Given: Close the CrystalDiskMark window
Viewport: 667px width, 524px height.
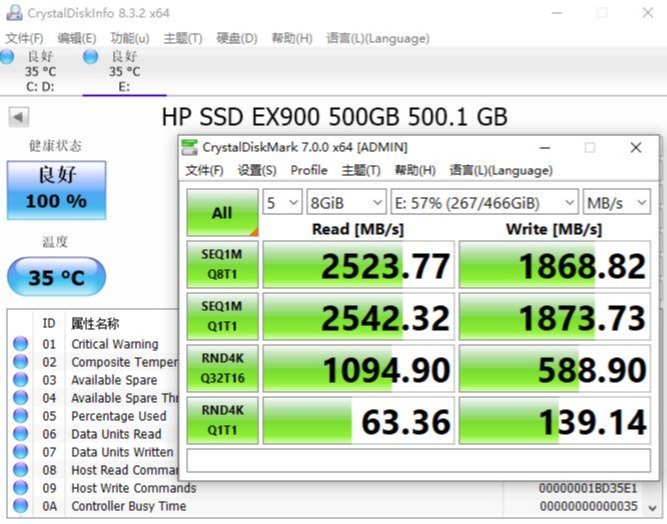Looking at the screenshot, I should (x=636, y=148).
